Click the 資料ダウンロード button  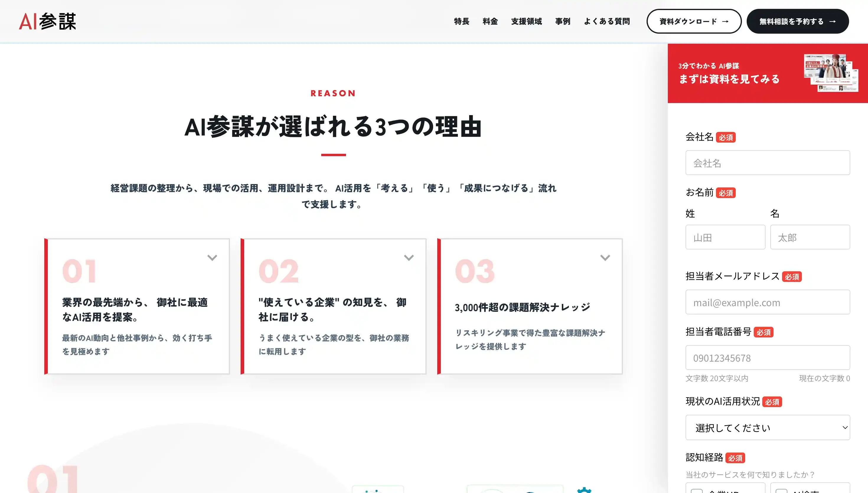(x=694, y=21)
